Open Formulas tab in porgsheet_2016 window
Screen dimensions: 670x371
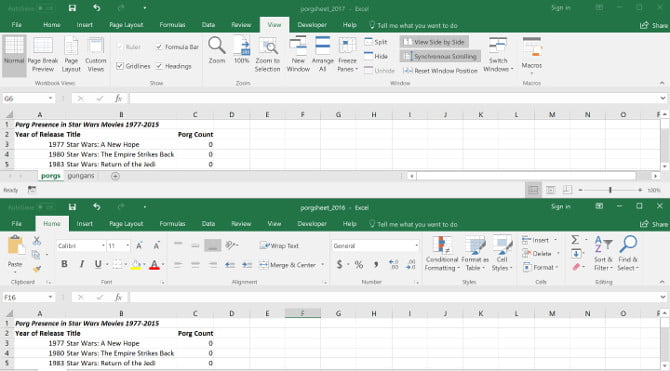172,224
